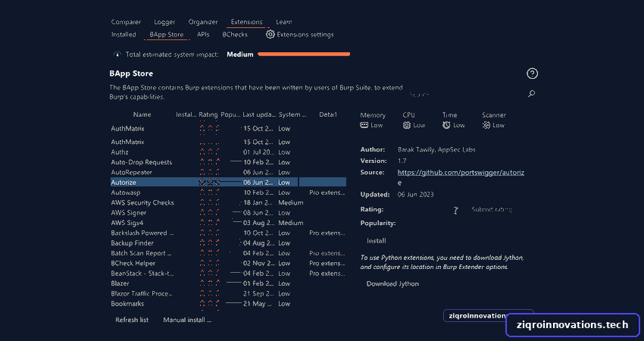Image resolution: width=644 pixels, height=341 pixels.
Task: Sort by the Installed column header
Action: point(186,114)
